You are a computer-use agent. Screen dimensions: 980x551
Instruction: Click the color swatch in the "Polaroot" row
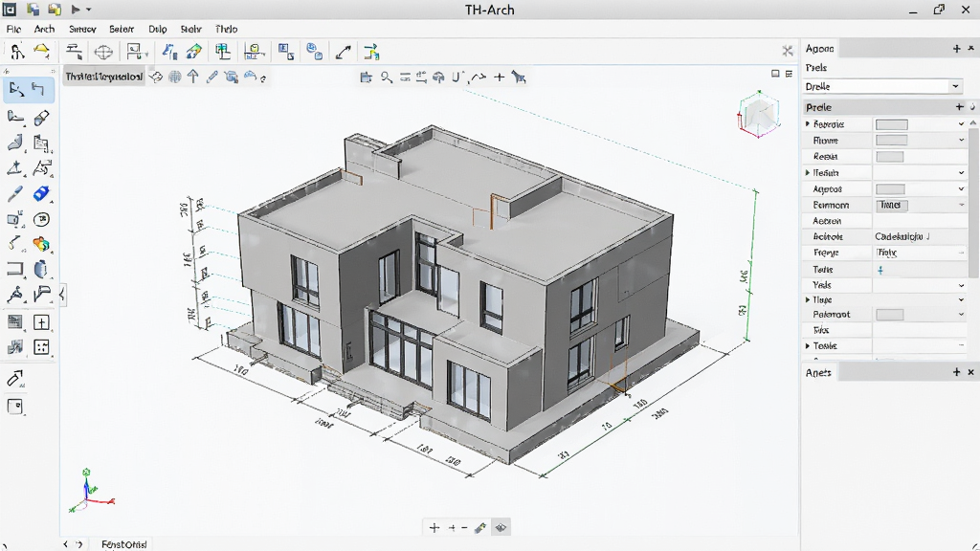tap(889, 315)
